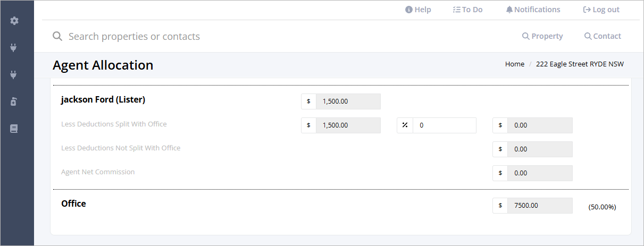Select the Property search button
This screenshot has width=644, height=246.
point(542,36)
